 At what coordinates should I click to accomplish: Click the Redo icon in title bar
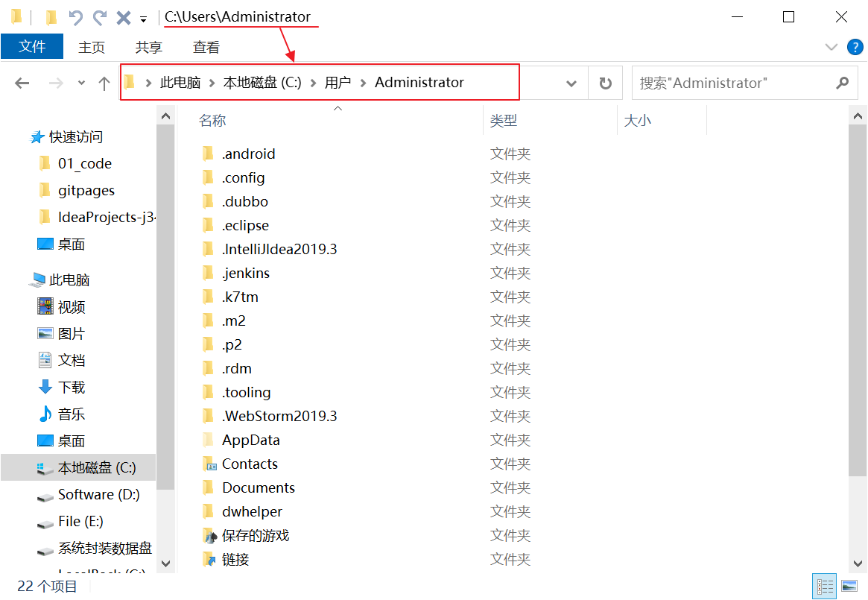100,17
